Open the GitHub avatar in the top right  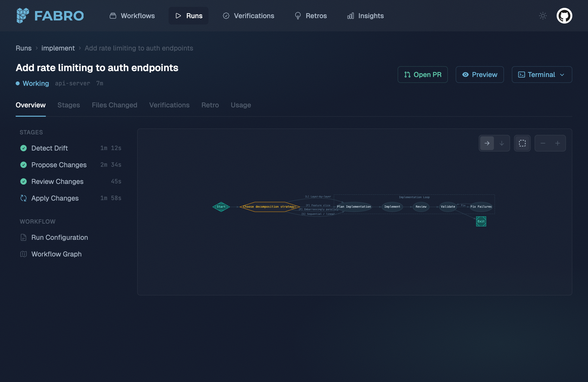[x=564, y=15]
